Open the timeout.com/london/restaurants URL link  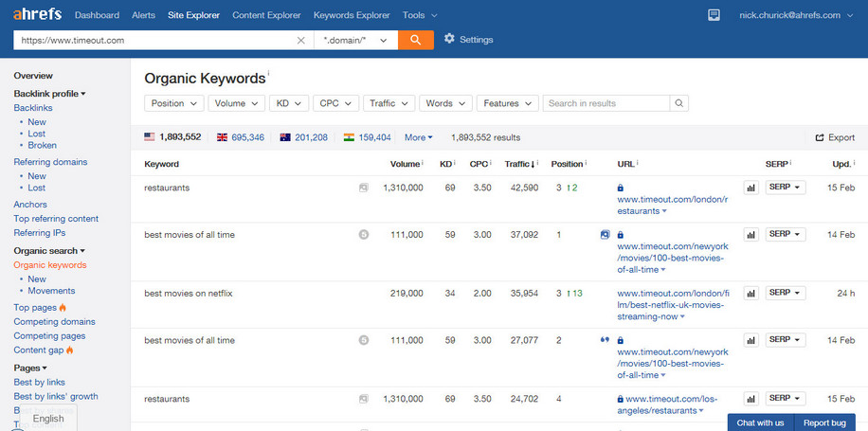673,206
